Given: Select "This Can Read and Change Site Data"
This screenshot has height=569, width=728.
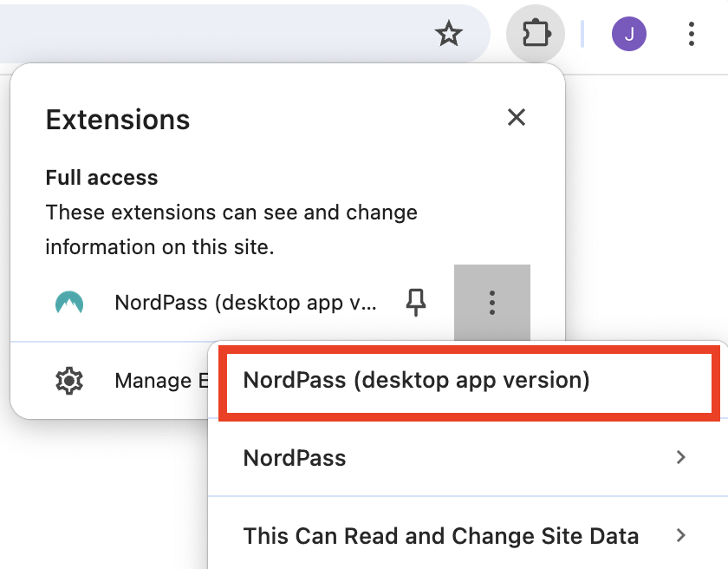Looking at the screenshot, I should (440, 536).
